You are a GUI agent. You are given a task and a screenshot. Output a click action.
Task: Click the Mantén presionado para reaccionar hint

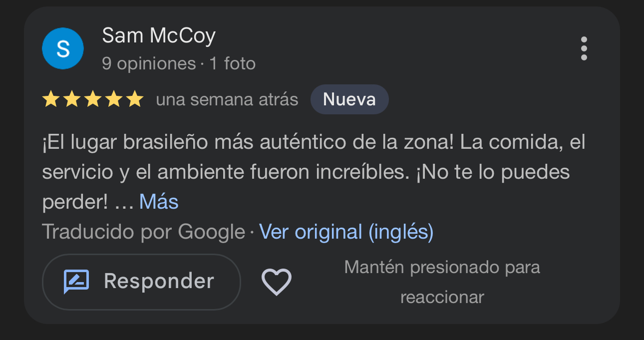tap(442, 282)
